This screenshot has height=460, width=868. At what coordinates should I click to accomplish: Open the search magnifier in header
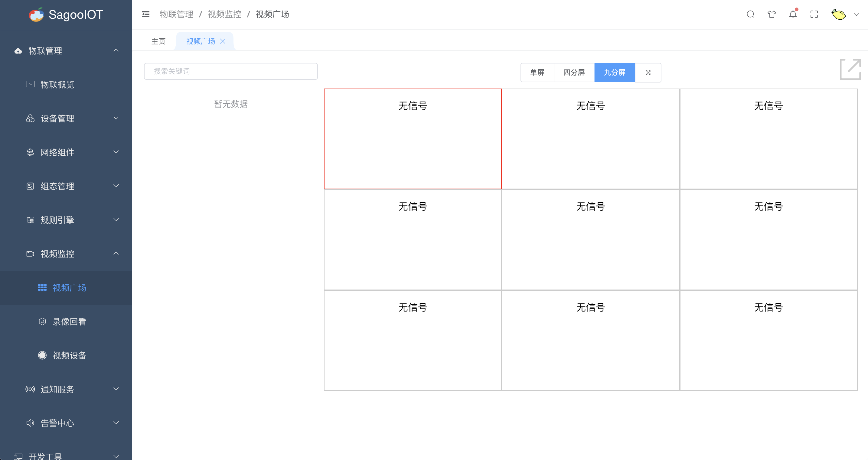[x=750, y=14]
